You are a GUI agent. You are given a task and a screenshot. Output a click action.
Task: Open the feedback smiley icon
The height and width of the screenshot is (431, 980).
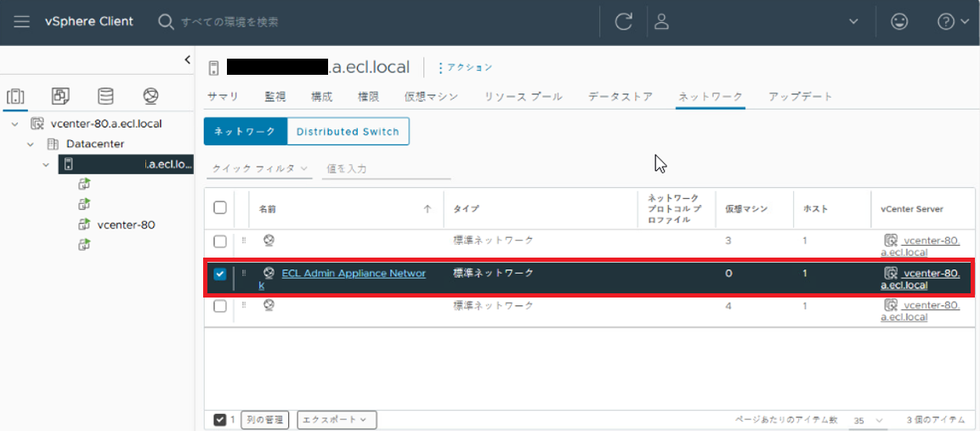pos(899,22)
